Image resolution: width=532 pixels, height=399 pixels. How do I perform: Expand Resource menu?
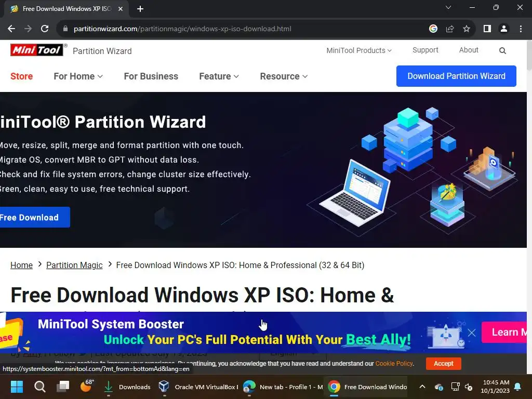(x=284, y=76)
